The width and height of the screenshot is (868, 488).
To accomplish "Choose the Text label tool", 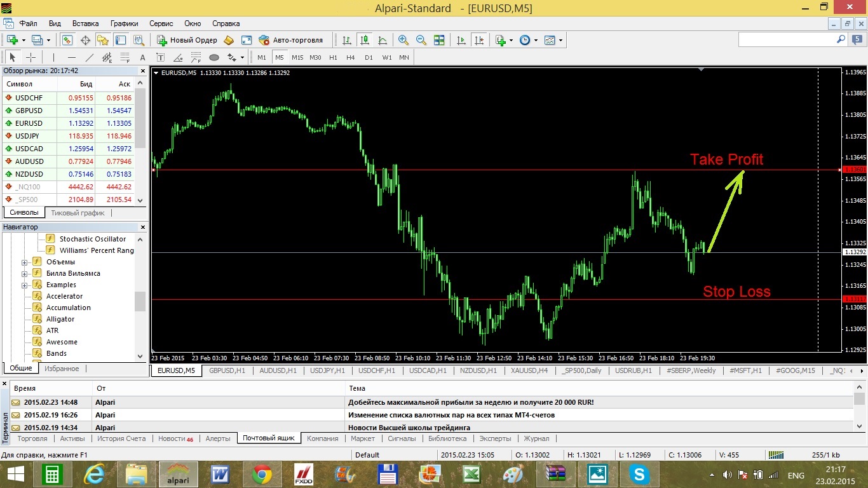I will pos(142,57).
